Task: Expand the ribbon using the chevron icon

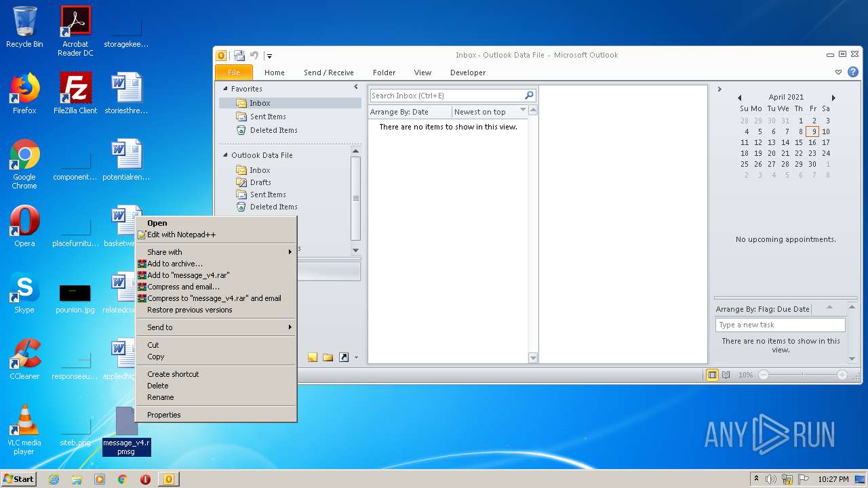Action: point(839,72)
